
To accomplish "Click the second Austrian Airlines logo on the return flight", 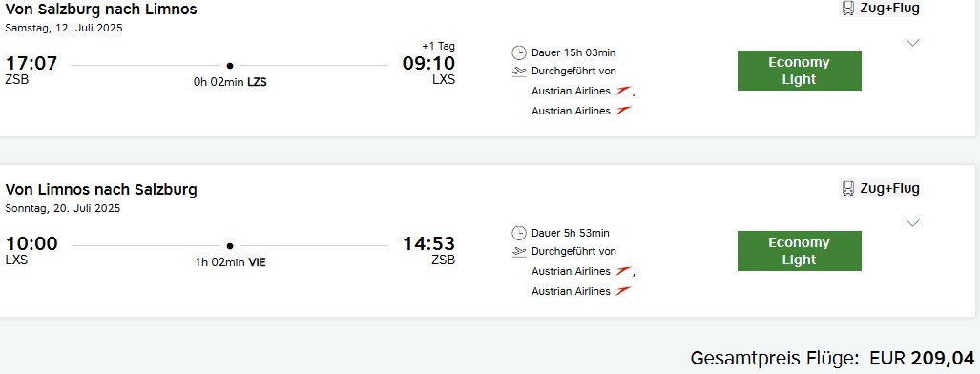I will (x=623, y=291).
